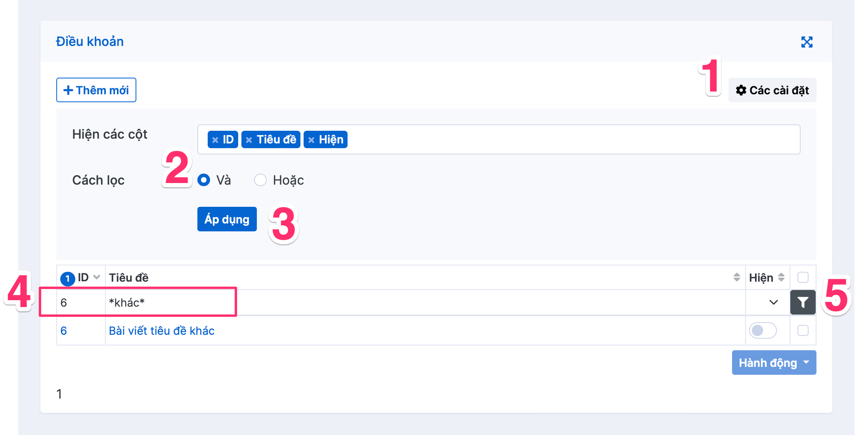The height and width of the screenshot is (435, 868).
Task: Remove the Tiêu đề column tag
Action: [249, 140]
